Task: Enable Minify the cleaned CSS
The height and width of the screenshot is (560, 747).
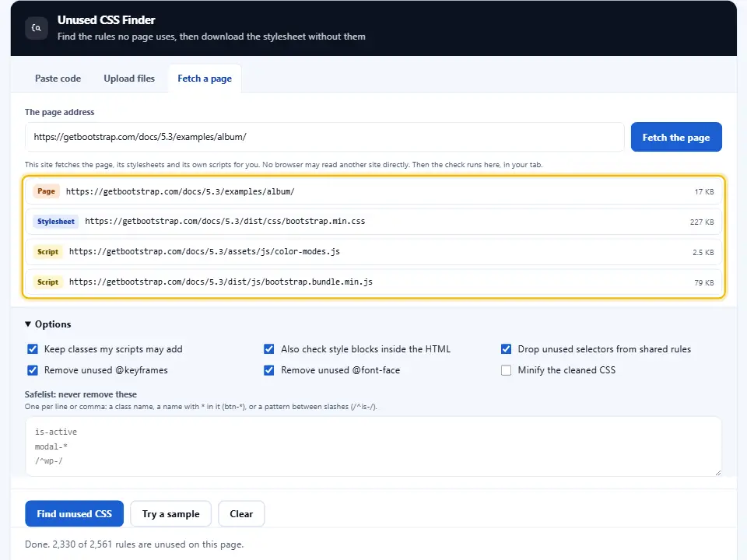Action: [x=506, y=370]
